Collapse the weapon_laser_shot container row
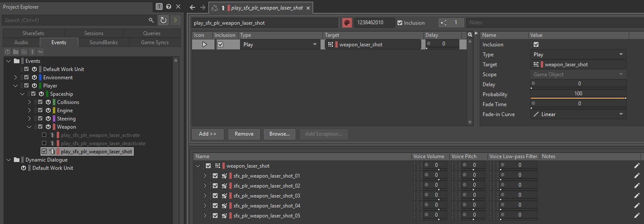The height and width of the screenshot is (224, 644). coord(198,166)
